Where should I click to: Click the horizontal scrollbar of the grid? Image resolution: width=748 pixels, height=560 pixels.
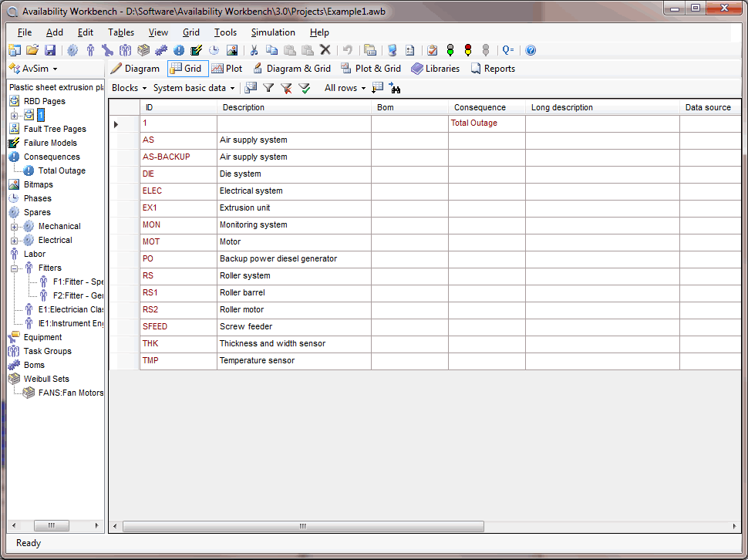pyautogui.click(x=302, y=526)
